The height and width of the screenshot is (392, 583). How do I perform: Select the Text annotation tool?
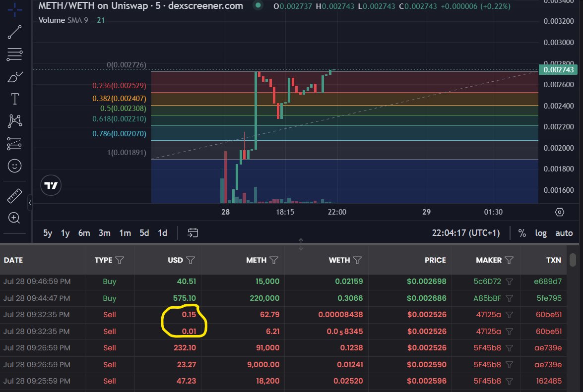[15, 99]
